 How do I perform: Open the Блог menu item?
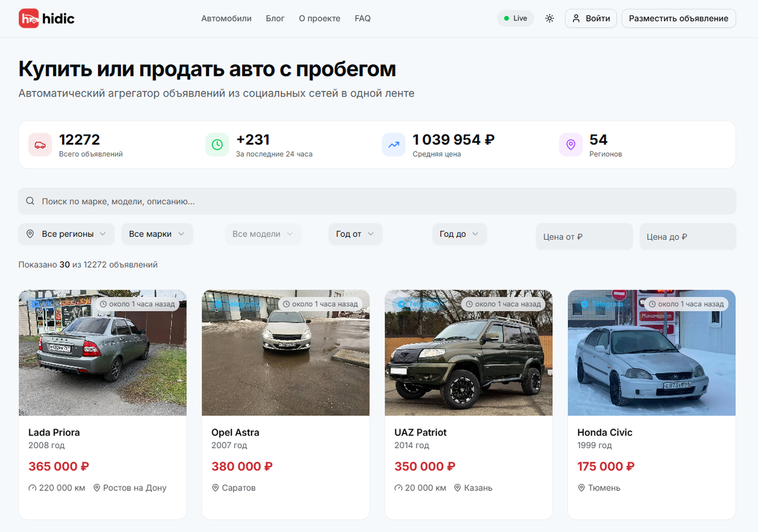pyautogui.click(x=275, y=18)
